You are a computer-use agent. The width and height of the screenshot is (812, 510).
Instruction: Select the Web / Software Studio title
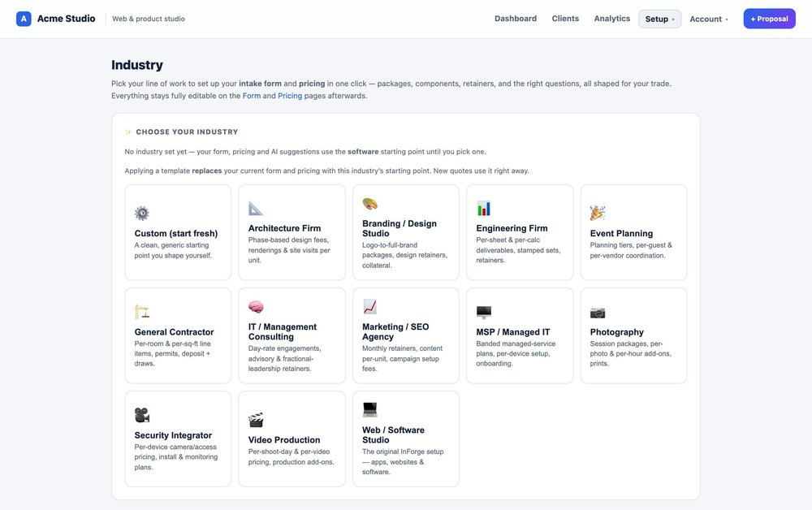tap(393, 435)
